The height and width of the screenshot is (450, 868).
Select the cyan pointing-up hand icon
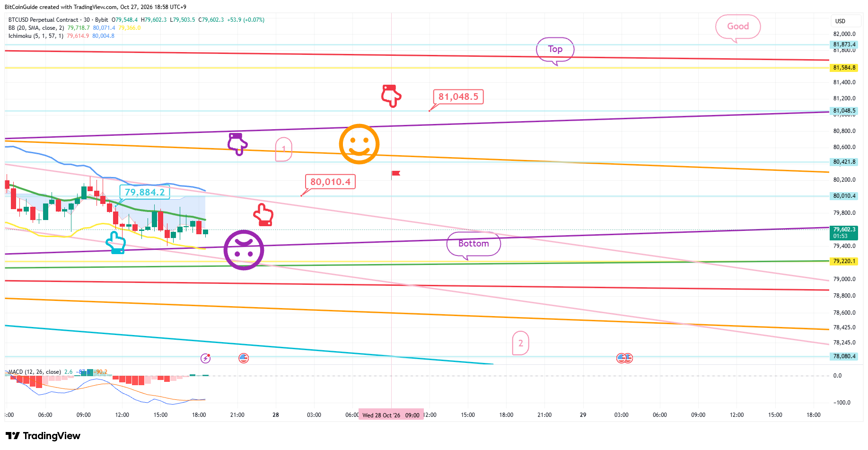[x=115, y=242]
